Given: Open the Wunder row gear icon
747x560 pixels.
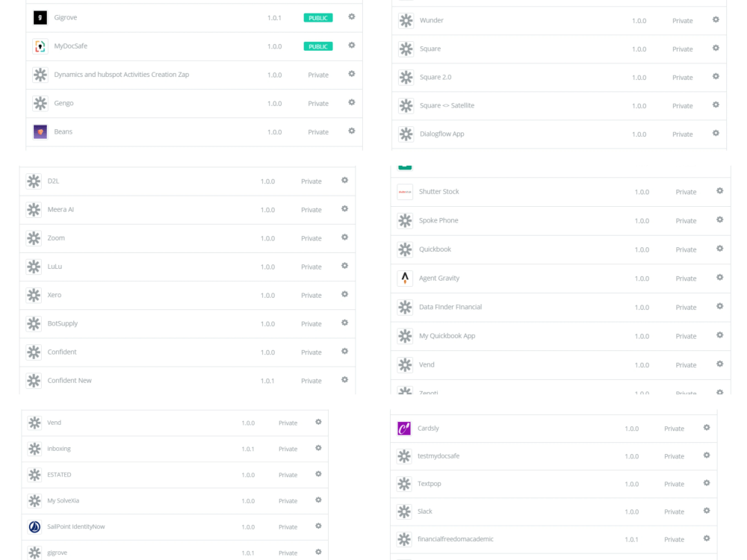Looking at the screenshot, I should coord(716,19).
